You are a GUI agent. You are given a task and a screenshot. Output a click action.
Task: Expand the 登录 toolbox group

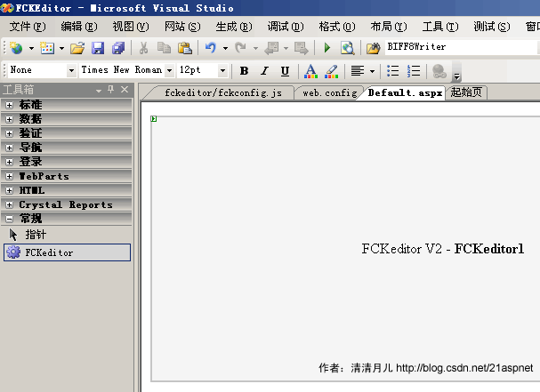[x=9, y=162]
